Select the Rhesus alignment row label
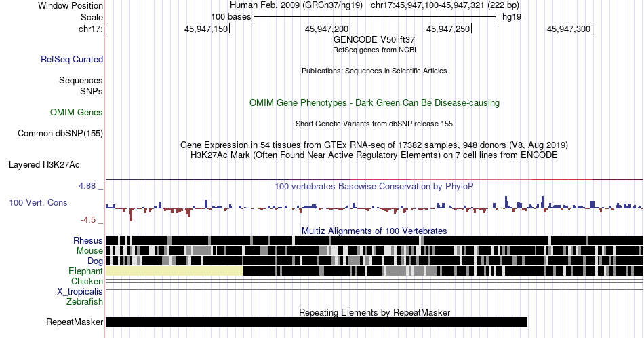 click(x=87, y=240)
